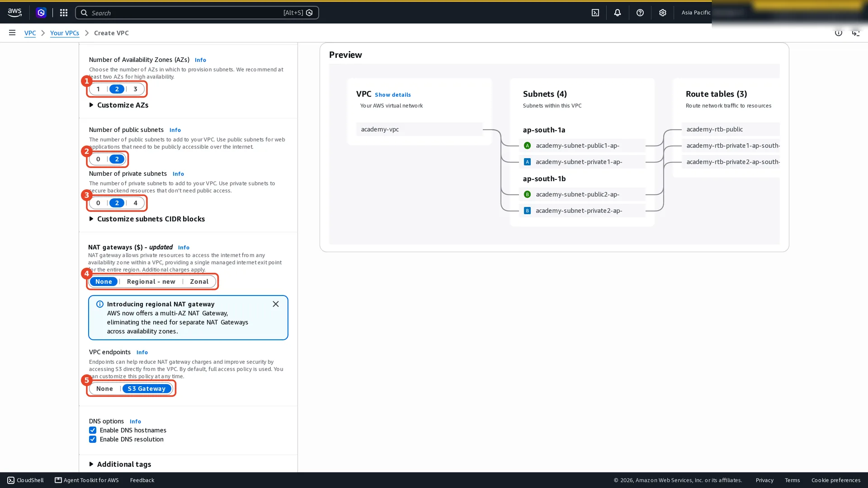Screen dimensions: 868x488
Task: Uncheck Enable DNS resolution
Action: click(93, 439)
